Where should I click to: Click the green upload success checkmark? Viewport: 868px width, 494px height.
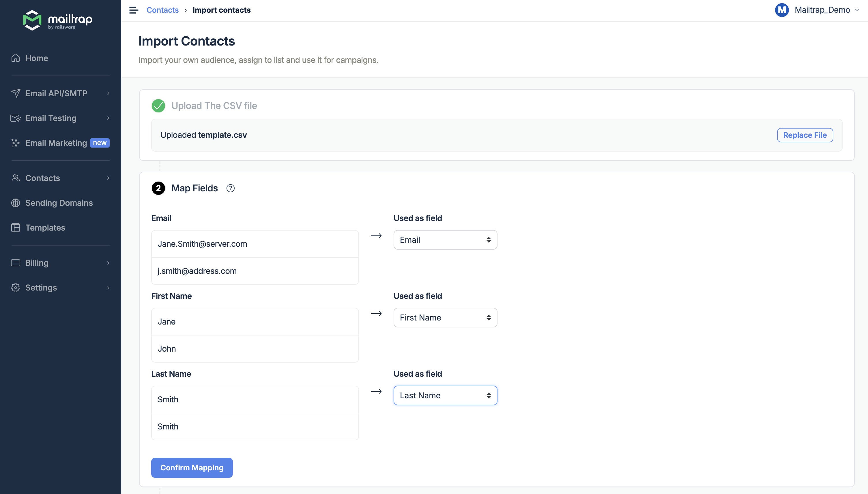tap(158, 105)
